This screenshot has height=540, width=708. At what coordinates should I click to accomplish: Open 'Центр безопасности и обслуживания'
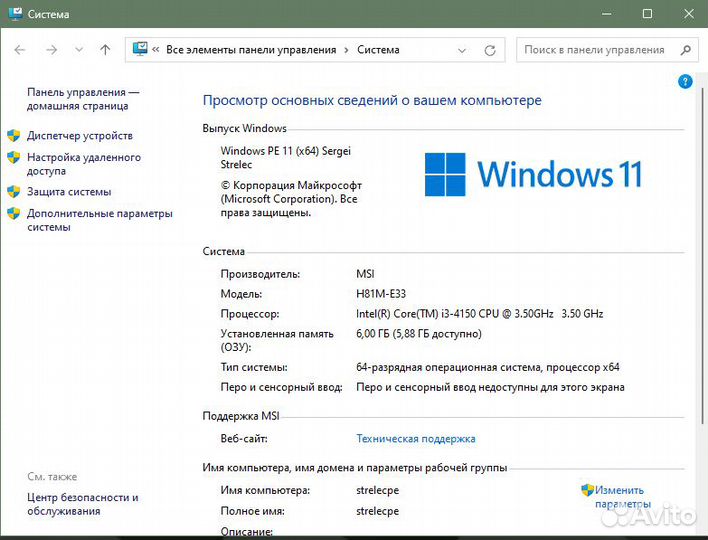(x=83, y=504)
